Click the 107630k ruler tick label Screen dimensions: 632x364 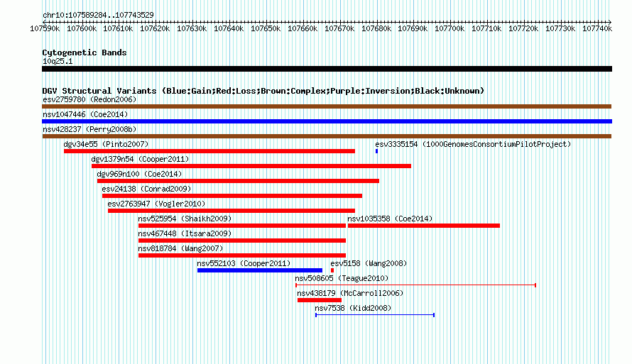[192, 29]
